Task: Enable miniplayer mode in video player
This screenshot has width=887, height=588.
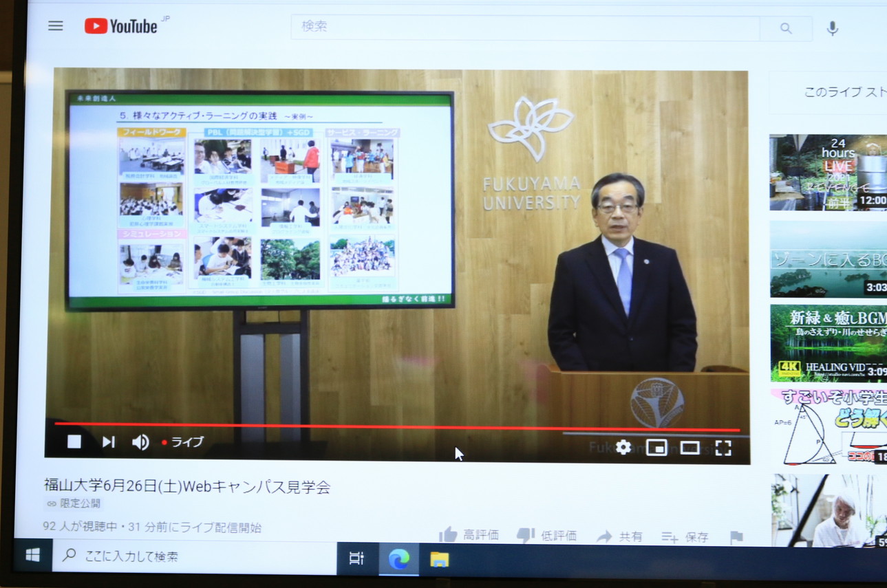Action: click(x=656, y=448)
